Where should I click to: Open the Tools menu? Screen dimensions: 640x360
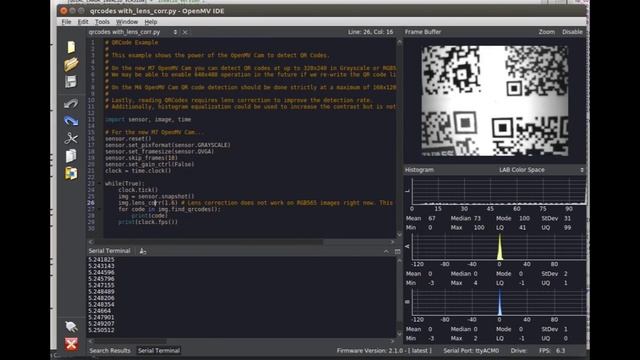click(x=102, y=22)
